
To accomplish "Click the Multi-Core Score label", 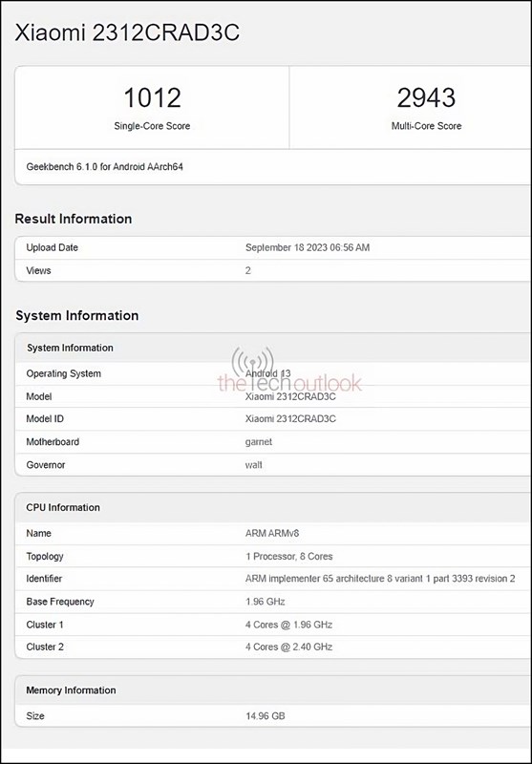I will (x=426, y=126).
